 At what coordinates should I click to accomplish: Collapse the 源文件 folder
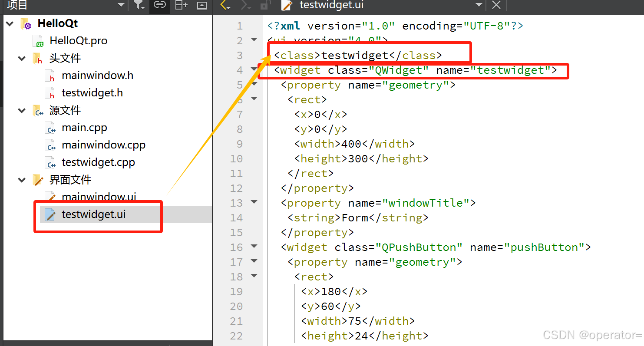(x=22, y=110)
